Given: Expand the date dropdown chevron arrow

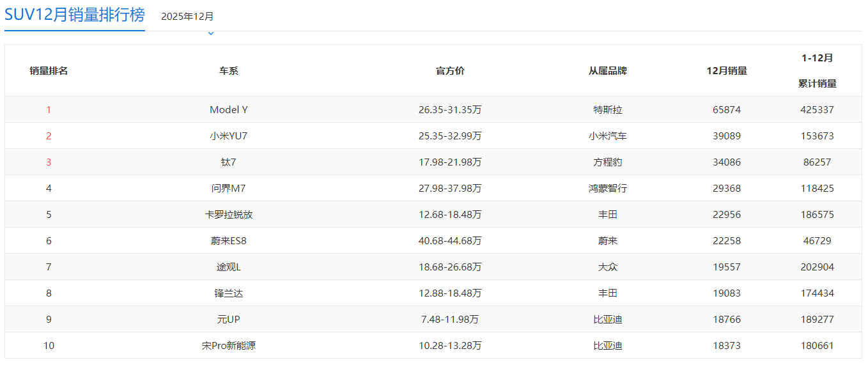Looking at the screenshot, I should (x=211, y=33).
